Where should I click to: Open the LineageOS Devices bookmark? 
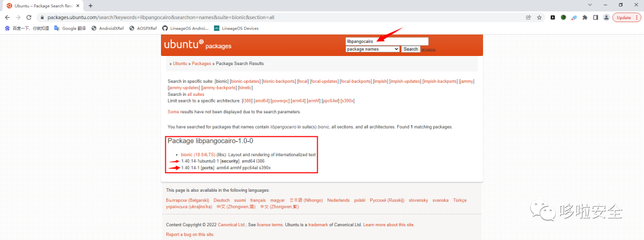click(236, 29)
